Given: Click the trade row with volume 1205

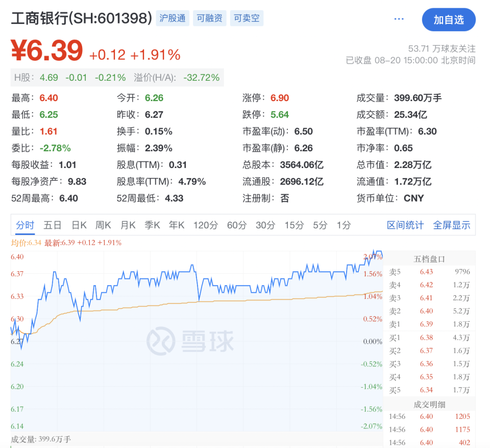Looking at the screenshot, I should (429, 416).
